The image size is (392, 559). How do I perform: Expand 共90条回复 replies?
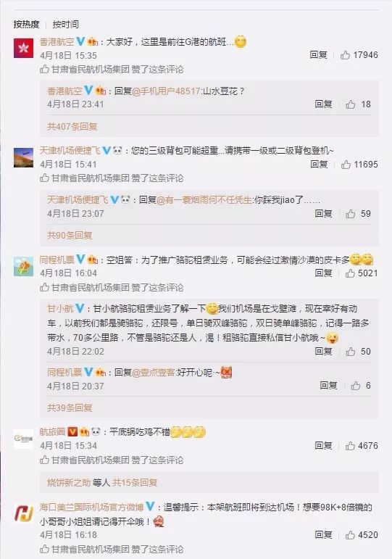click(x=70, y=236)
